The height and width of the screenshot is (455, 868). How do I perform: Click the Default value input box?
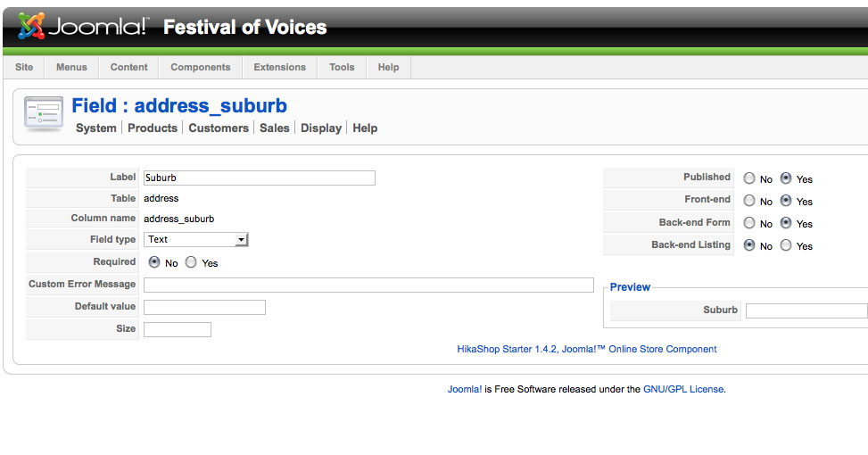[x=204, y=307]
